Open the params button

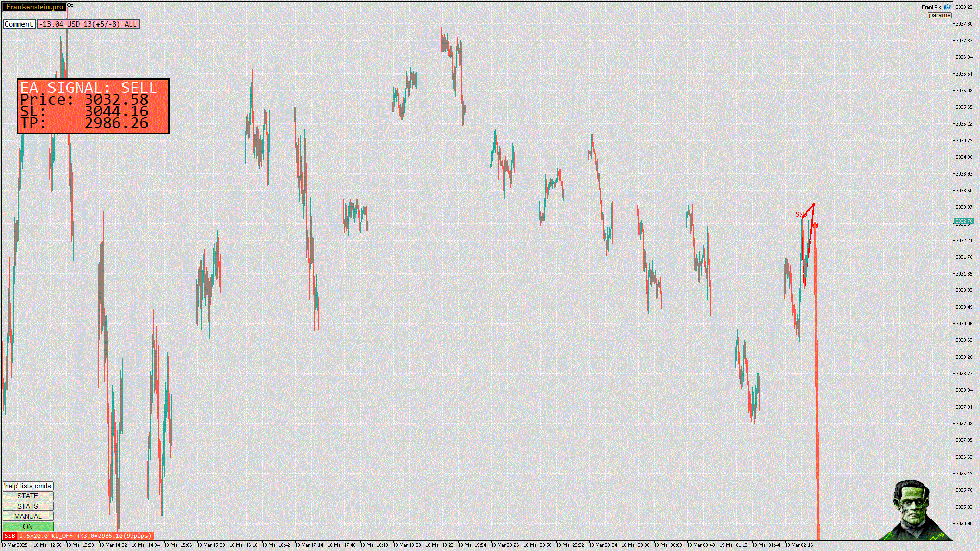coord(939,15)
